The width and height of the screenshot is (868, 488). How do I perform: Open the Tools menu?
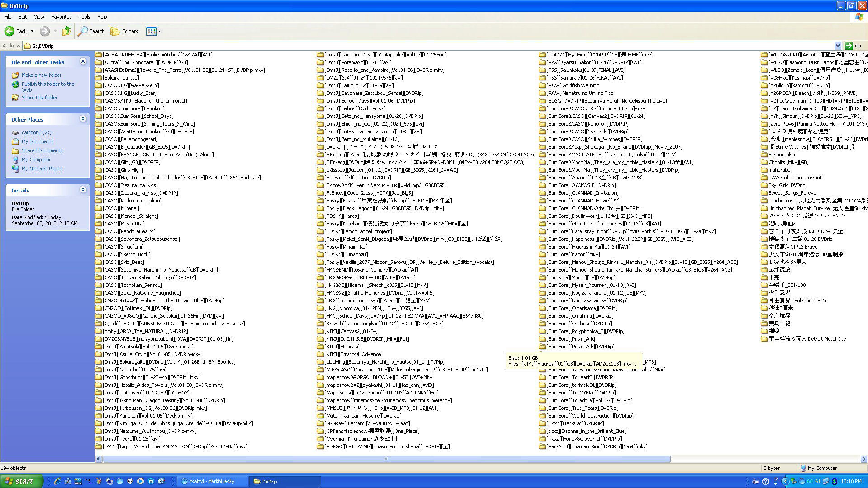tap(84, 17)
